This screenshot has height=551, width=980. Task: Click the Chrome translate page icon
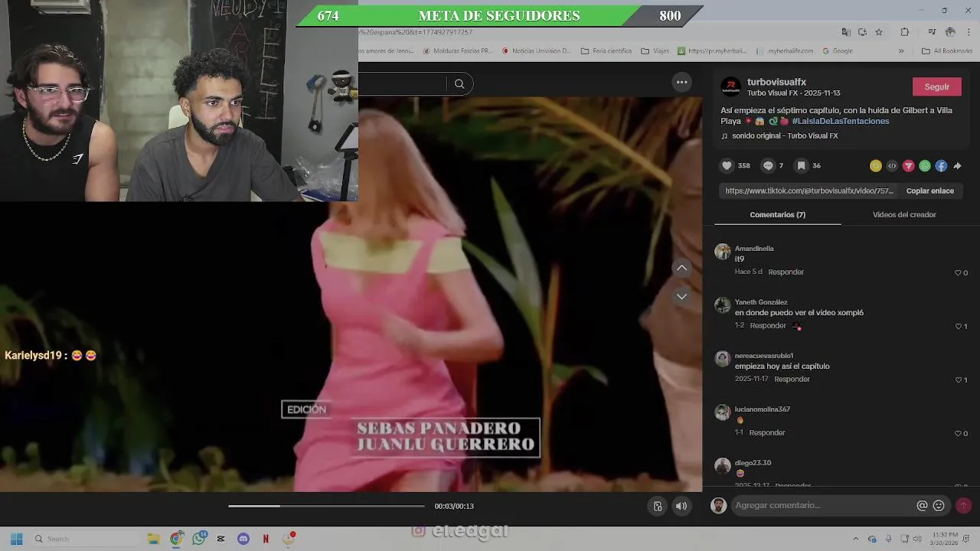tap(846, 32)
